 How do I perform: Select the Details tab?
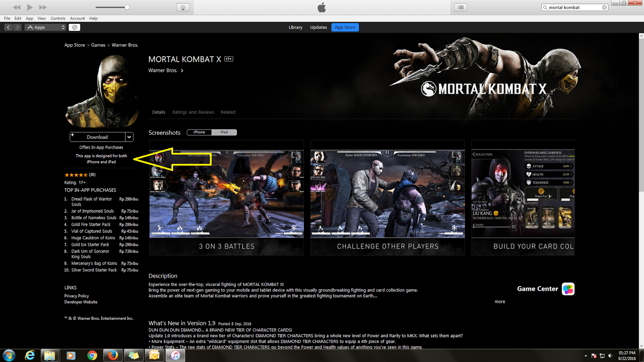coord(159,112)
